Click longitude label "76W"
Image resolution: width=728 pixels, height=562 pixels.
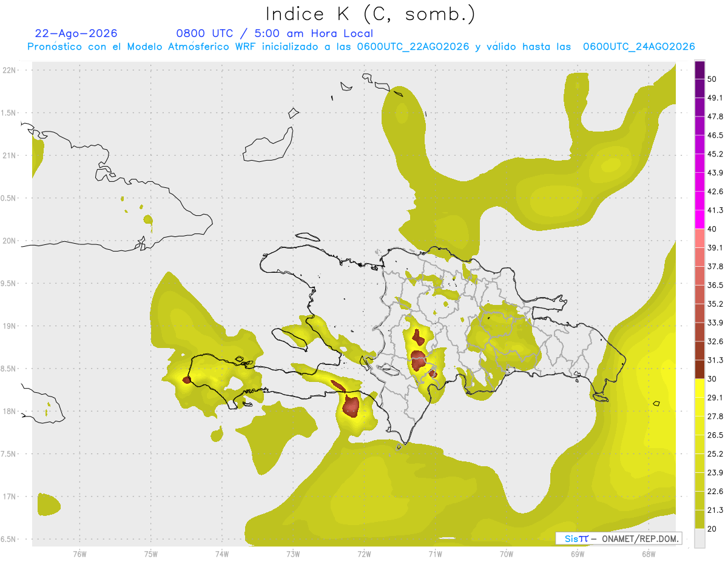pyautogui.click(x=79, y=554)
